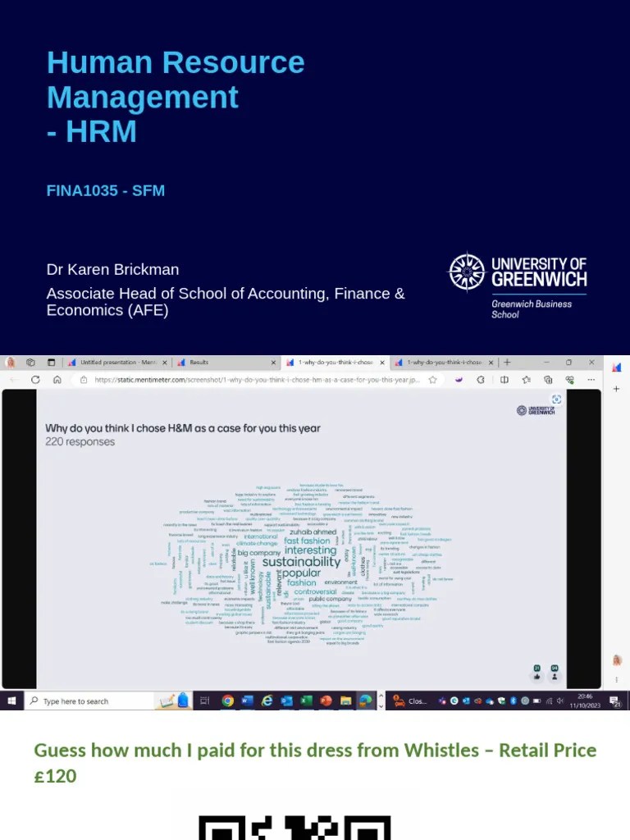Image resolution: width=630 pixels, height=840 pixels.
Task: Click the volume speaker tray icon
Action: coord(560,701)
